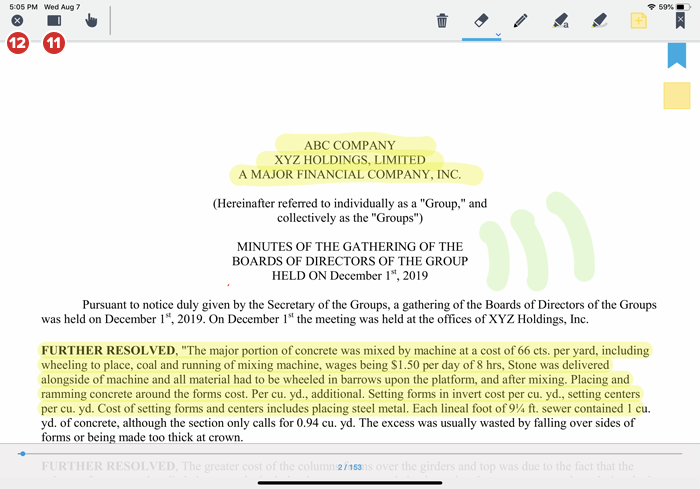Tap the 2 / 153 page indicator

349,467
